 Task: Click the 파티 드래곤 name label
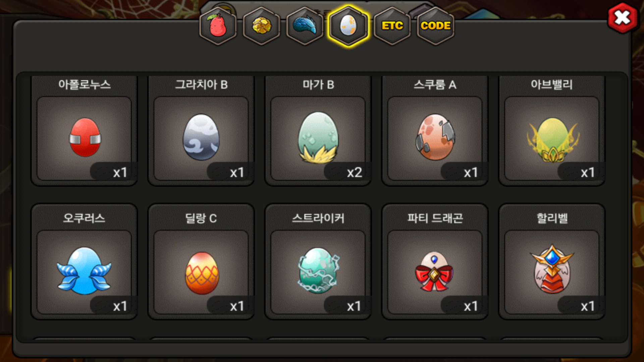pyautogui.click(x=435, y=218)
